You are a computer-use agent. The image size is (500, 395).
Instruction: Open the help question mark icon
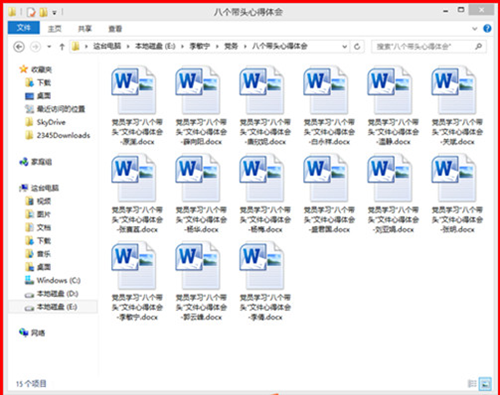487,29
